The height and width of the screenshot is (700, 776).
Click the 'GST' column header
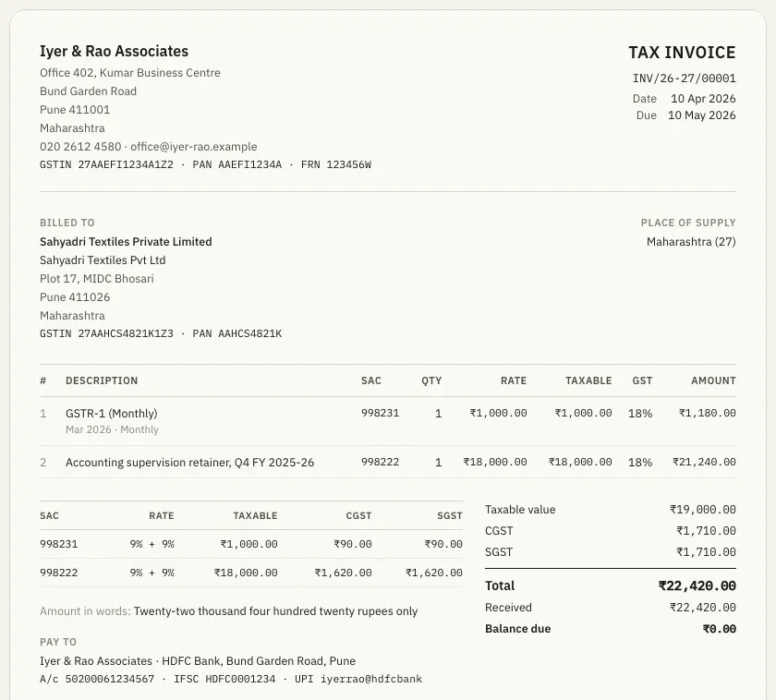tap(642, 380)
